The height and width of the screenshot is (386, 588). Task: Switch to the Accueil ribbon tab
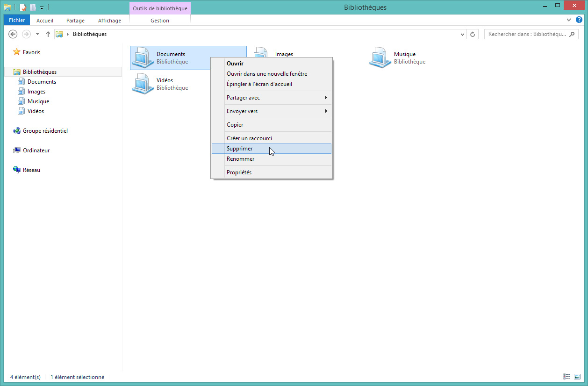tap(45, 21)
